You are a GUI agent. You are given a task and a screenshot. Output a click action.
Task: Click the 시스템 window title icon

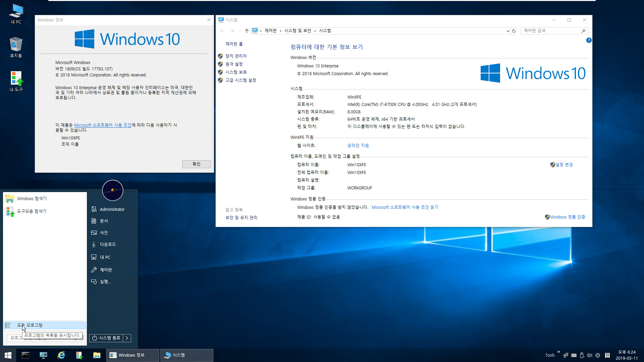(x=221, y=20)
